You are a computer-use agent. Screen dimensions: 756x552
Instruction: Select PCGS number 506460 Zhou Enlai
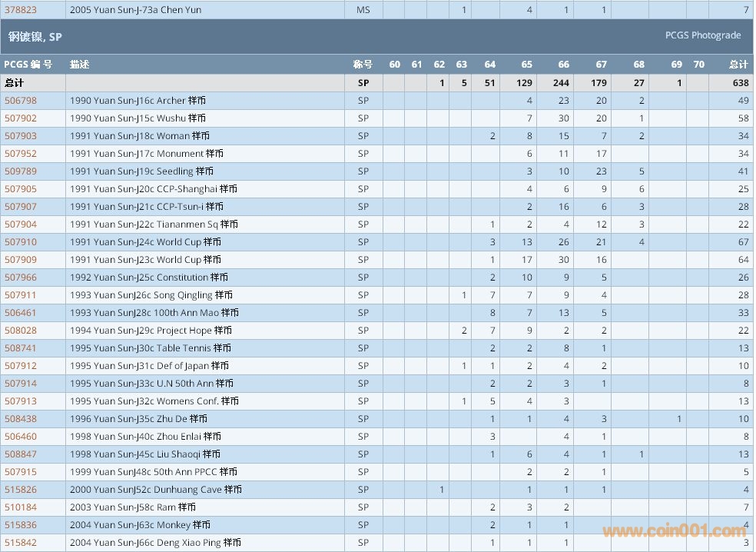(21, 437)
